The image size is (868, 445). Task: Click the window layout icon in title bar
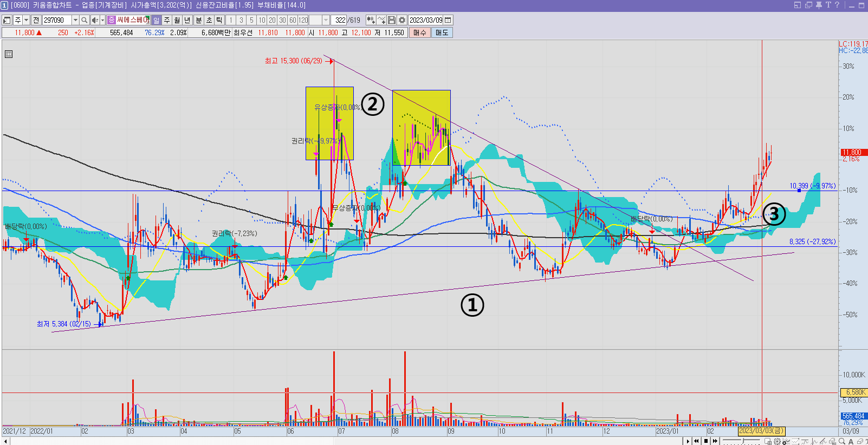798,5
